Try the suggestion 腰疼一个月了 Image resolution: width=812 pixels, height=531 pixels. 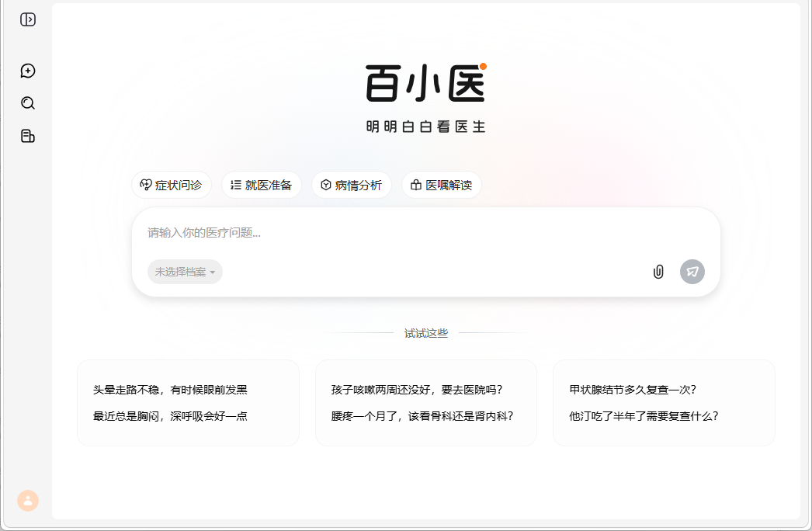pos(422,416)
